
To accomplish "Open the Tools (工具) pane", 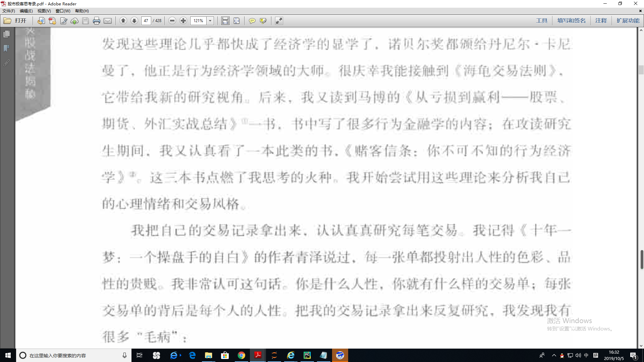I will click(x=541, y=21).
